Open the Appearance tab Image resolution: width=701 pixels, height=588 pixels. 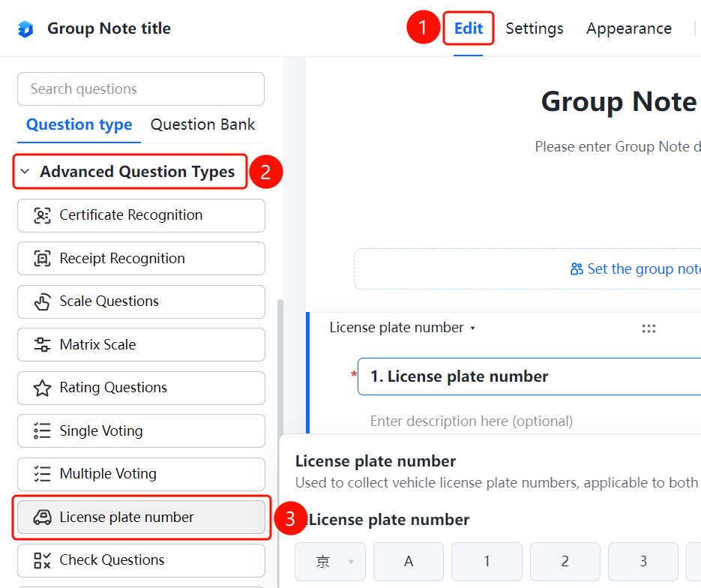click(x=629, y=28)
